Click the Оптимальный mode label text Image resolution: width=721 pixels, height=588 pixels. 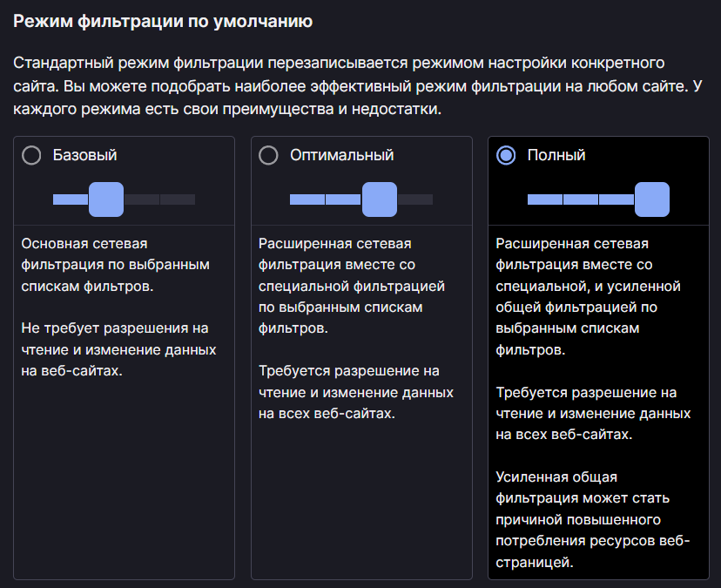pos(341,155)
